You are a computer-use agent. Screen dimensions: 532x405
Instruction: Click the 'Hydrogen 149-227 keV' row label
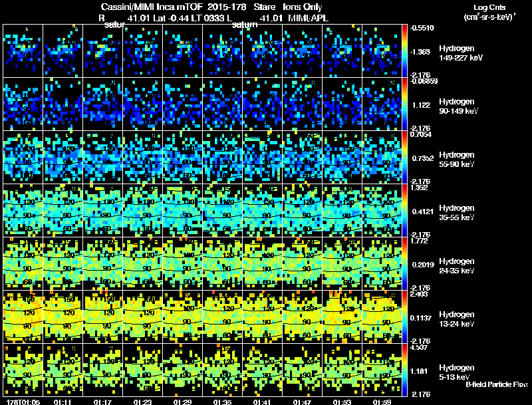tap(461, 53)
